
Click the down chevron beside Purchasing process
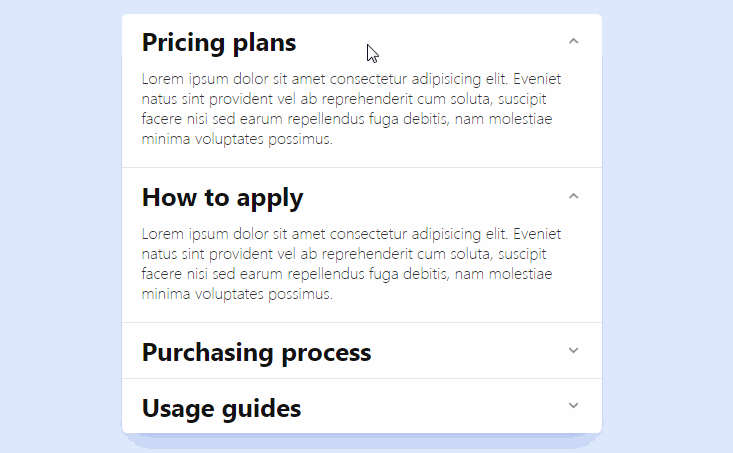point(573,351)
